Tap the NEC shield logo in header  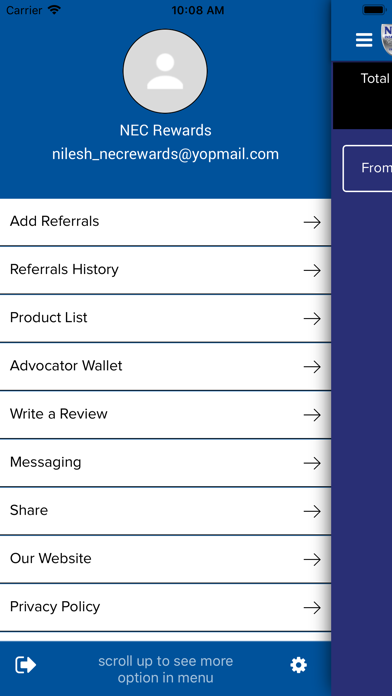[x=386, y=40]
